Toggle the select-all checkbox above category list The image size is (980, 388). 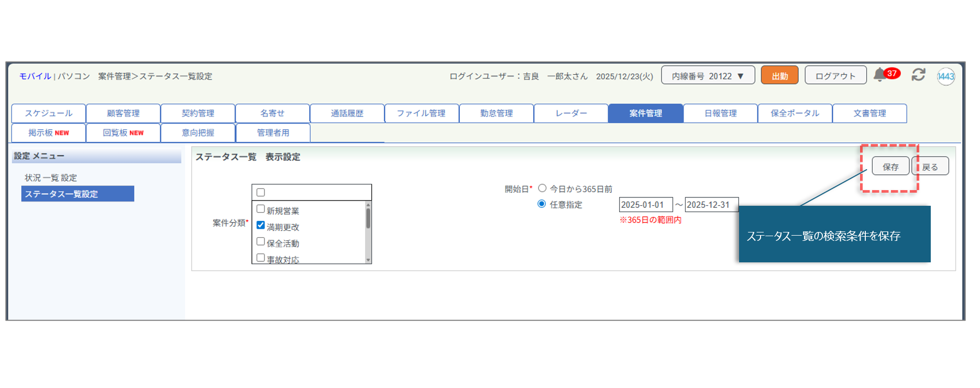tap(261, 192)
